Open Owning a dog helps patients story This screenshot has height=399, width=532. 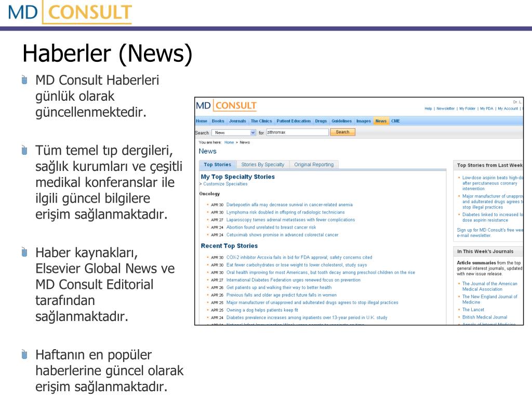click(262, 310)
